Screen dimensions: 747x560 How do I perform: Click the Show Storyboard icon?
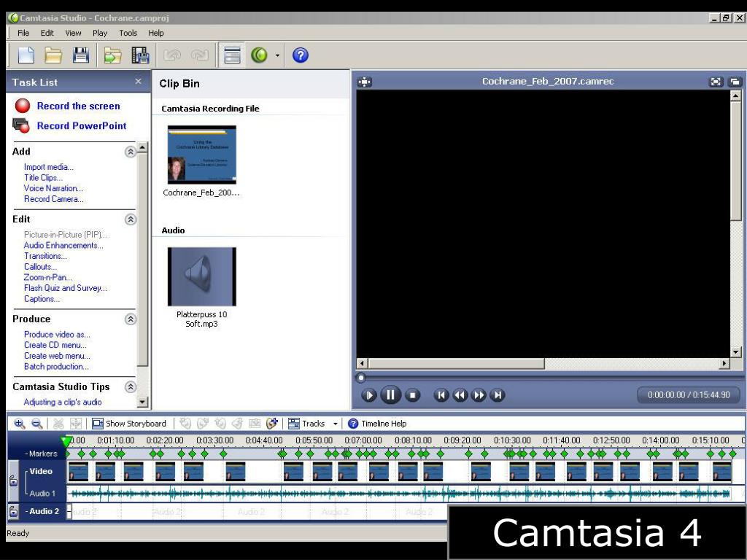(x=98, y=424)
